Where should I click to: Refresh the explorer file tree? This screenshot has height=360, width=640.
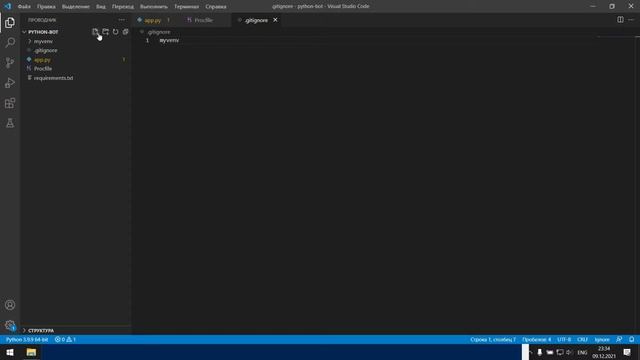(x=116, y=32)
